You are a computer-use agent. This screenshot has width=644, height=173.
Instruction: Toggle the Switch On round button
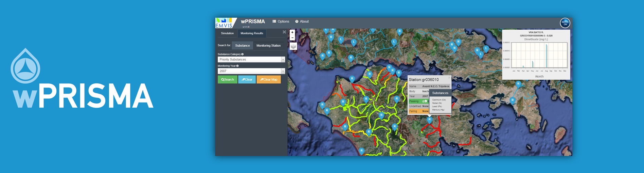tap(565, 23)
